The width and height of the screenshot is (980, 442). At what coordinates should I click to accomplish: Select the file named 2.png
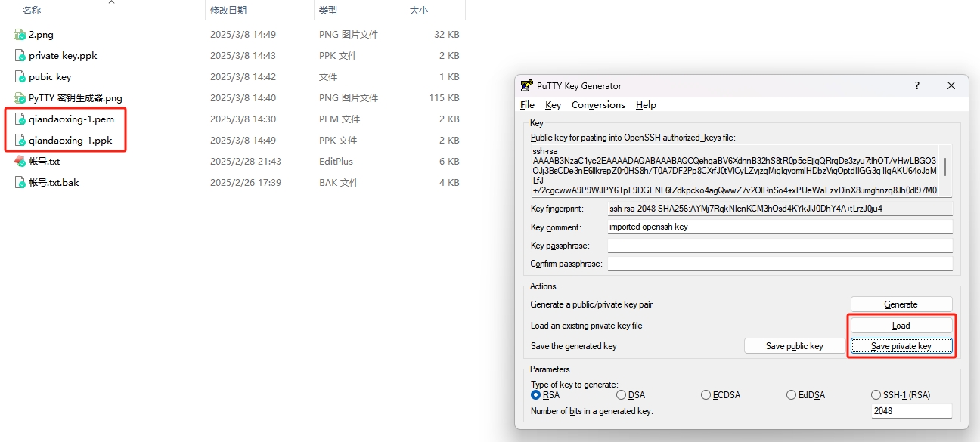[41, 35]
